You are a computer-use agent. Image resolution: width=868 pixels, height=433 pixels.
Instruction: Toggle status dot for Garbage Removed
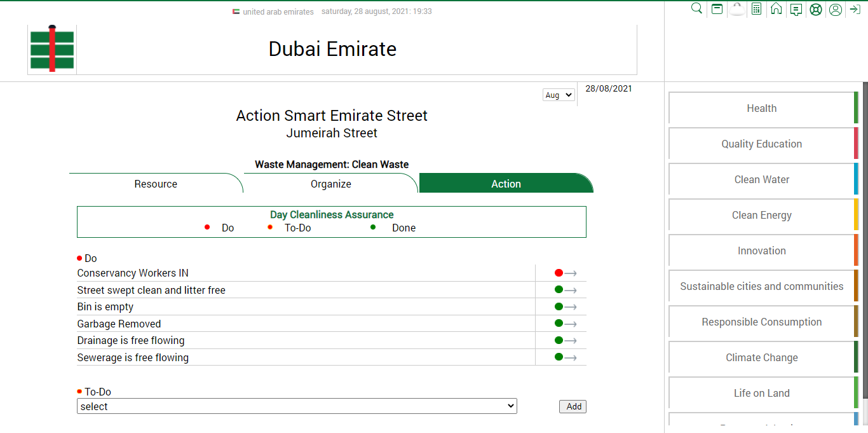point(559,324)
